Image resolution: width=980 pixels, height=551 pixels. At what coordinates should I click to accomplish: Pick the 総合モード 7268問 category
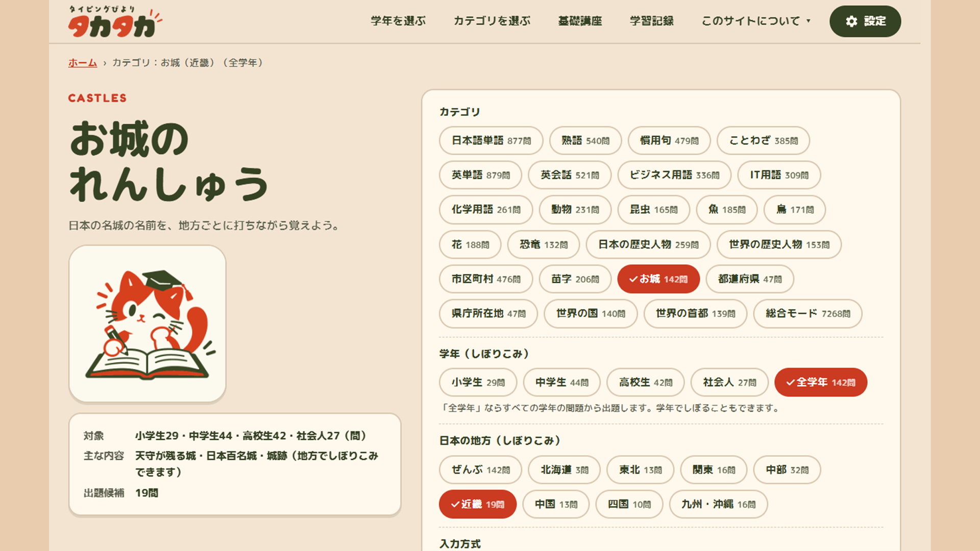807,314
